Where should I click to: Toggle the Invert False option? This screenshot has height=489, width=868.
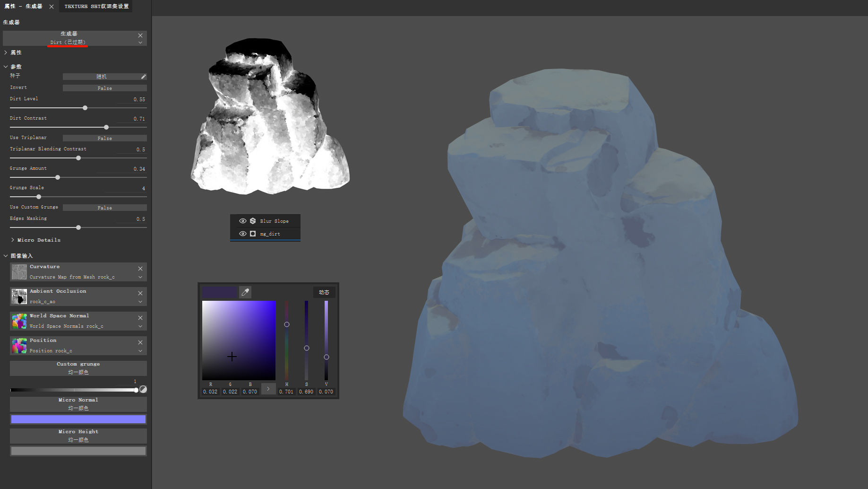click(105, 88)
